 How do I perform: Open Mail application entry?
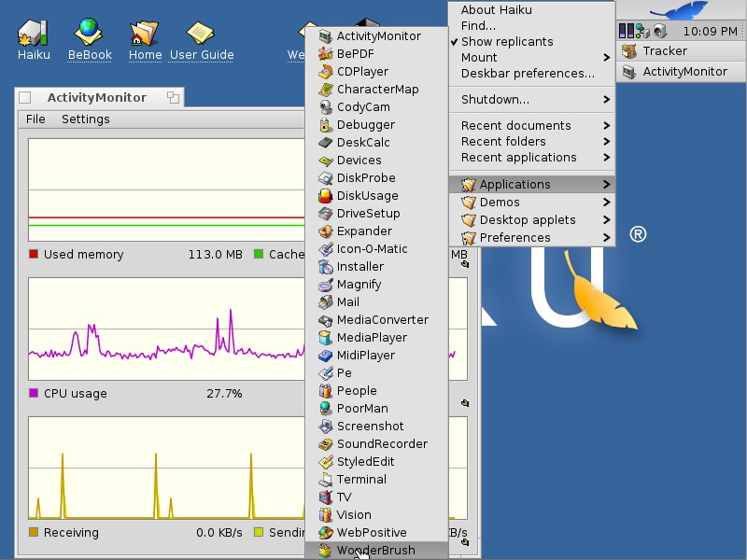[x=376, y=301]
